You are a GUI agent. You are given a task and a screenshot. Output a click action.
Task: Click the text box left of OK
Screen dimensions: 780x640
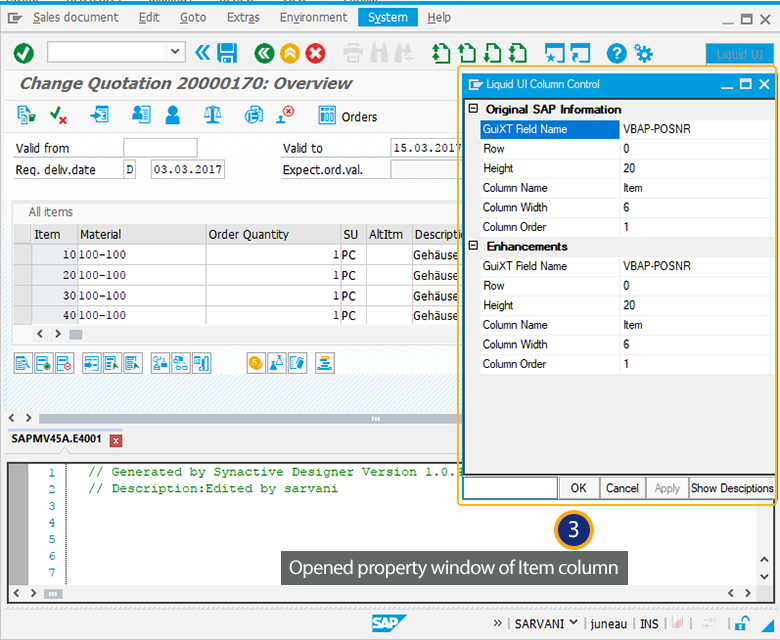[510, 488]
